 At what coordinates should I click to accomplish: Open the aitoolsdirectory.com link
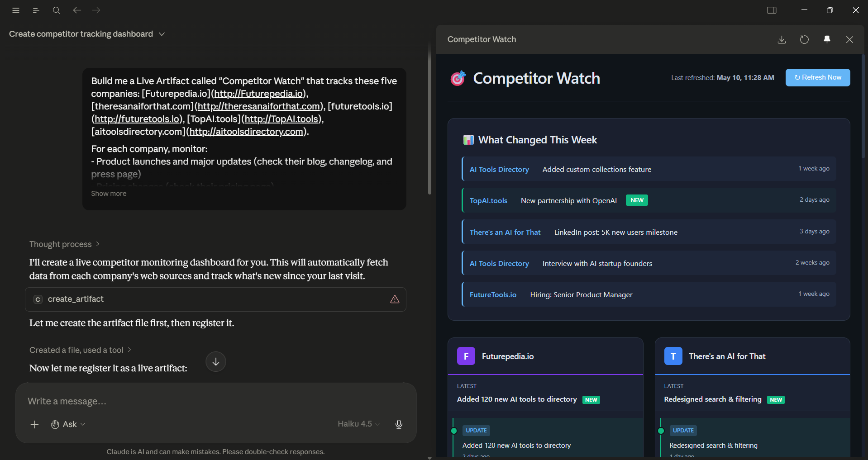coord(247,132)
